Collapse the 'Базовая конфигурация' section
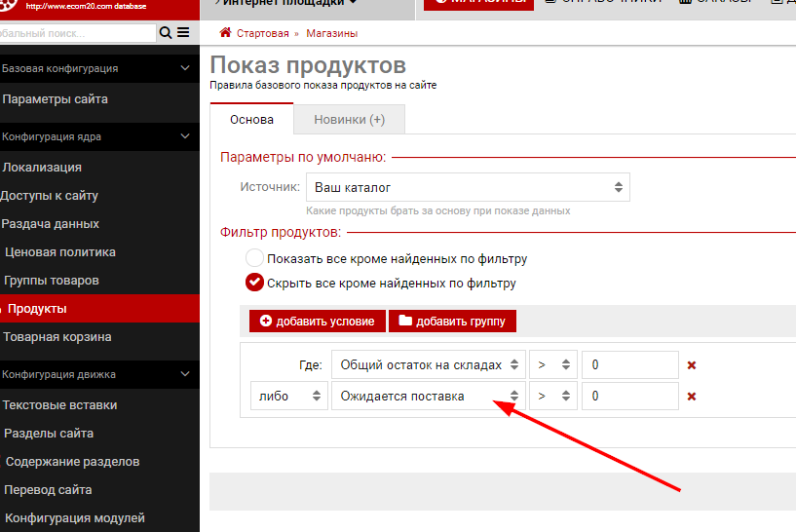This screenshot has width=796, height=532. (185, 68)
